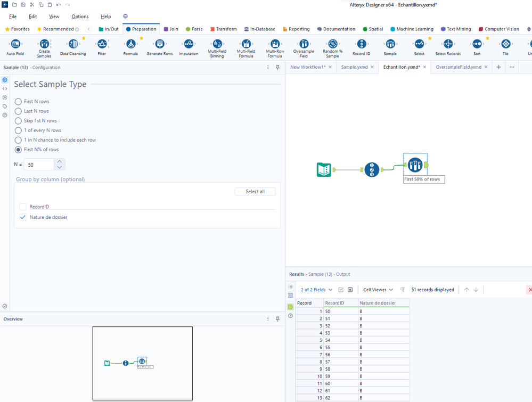This screenshot has width=532, height=402.
Task: Click the Data Cleansing tool icon
Action: click(73, 44)
